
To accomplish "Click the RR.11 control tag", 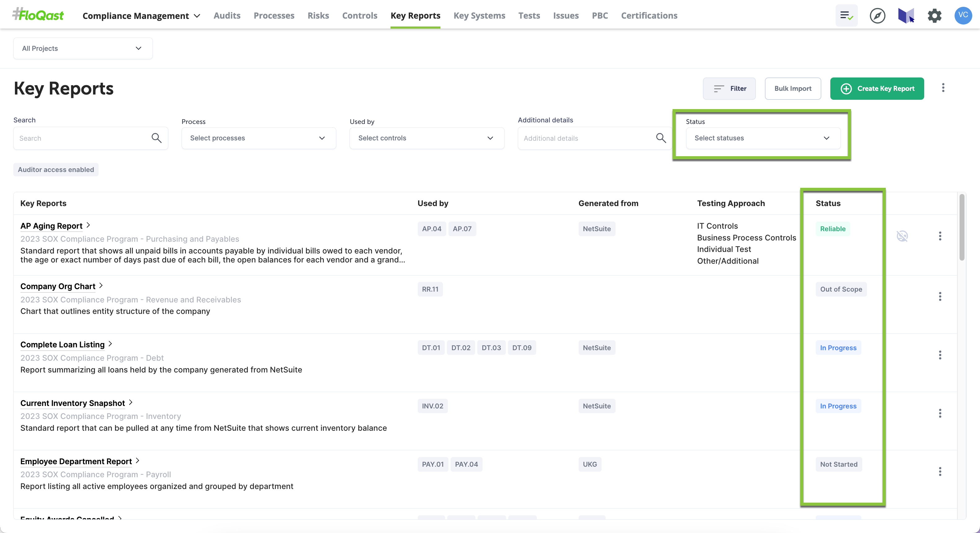I will click(430, 289).
